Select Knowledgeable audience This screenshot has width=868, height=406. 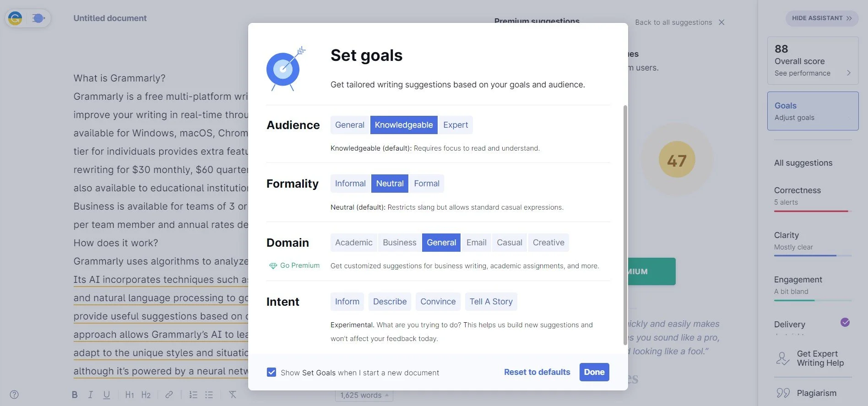[x=404, y=125]
